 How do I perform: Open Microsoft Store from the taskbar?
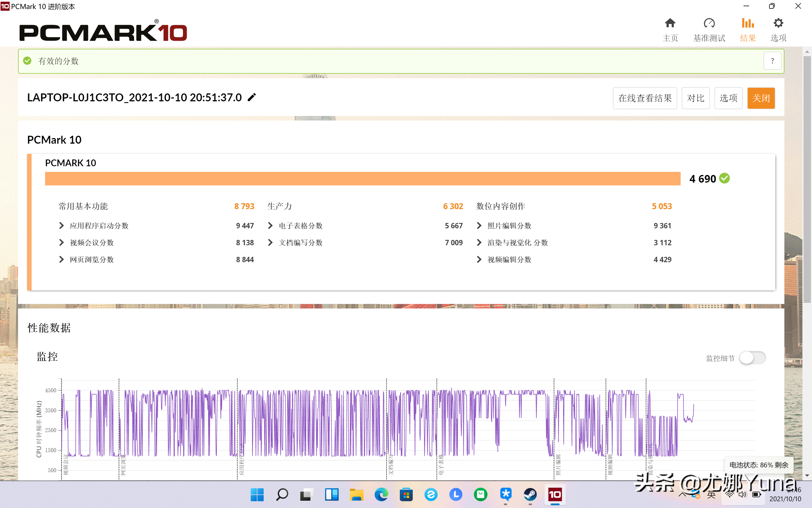(406, 494)
